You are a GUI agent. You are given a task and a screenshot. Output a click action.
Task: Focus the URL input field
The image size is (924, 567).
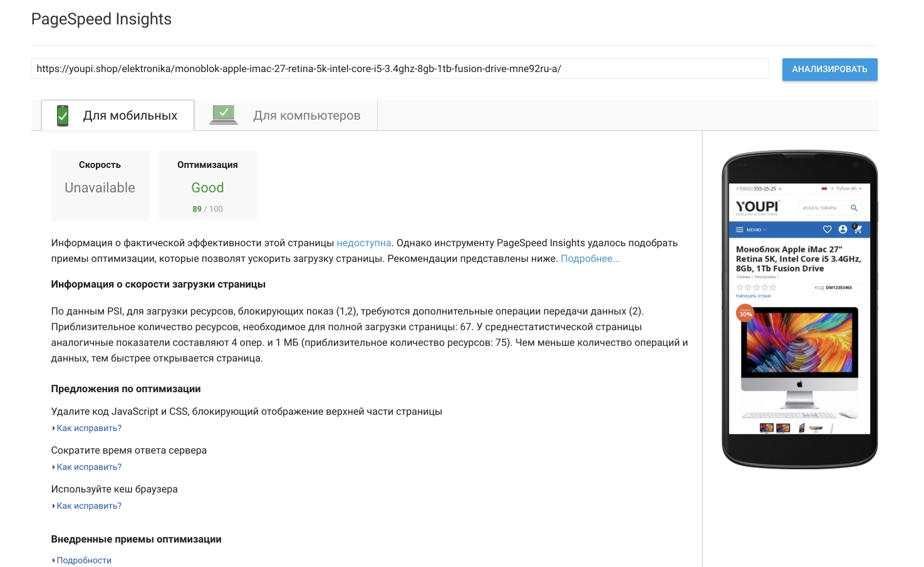click(x=400, y=69)
